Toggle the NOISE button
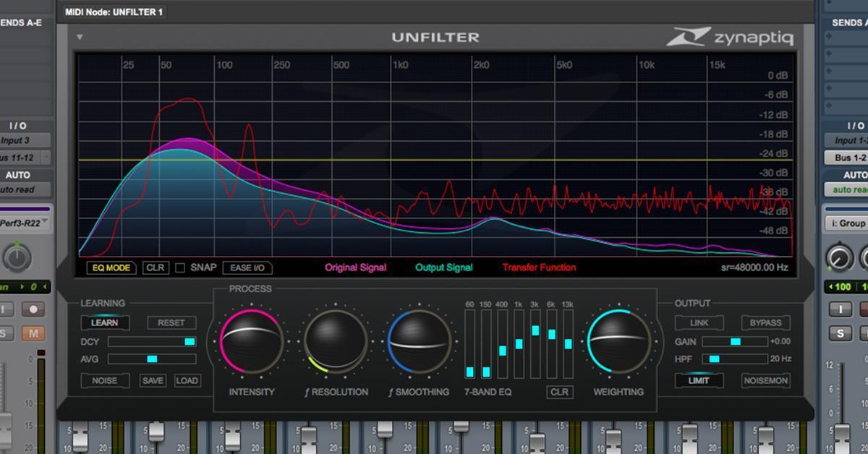868x454 pixels. (x=105, y=380)
